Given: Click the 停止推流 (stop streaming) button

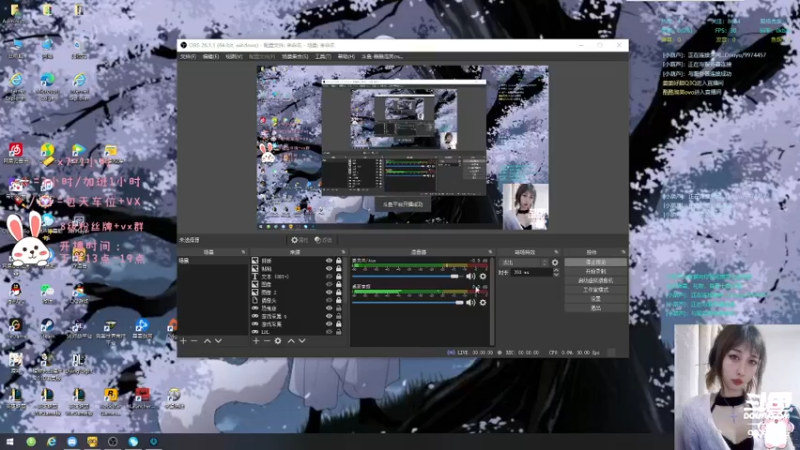Looking at the screenshot, I should pos(595,262).
